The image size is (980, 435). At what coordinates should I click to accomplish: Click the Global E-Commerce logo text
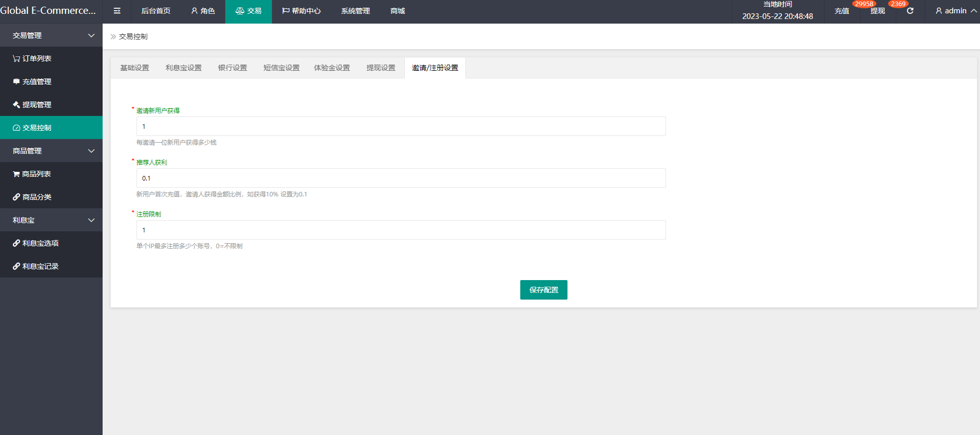pos(48,11)
